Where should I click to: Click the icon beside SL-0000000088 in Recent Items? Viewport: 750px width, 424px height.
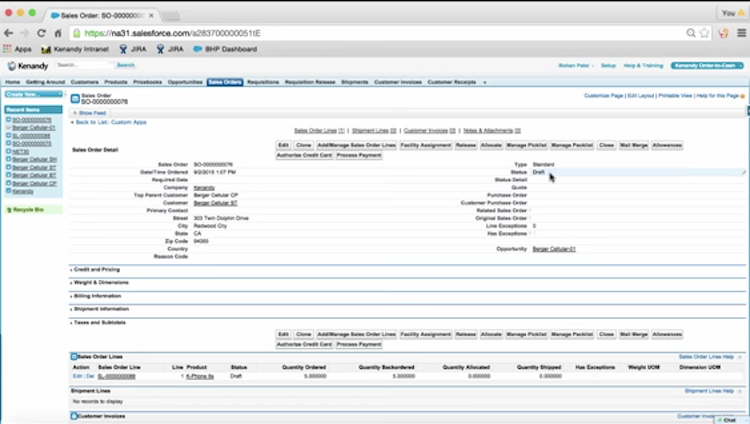8,135
